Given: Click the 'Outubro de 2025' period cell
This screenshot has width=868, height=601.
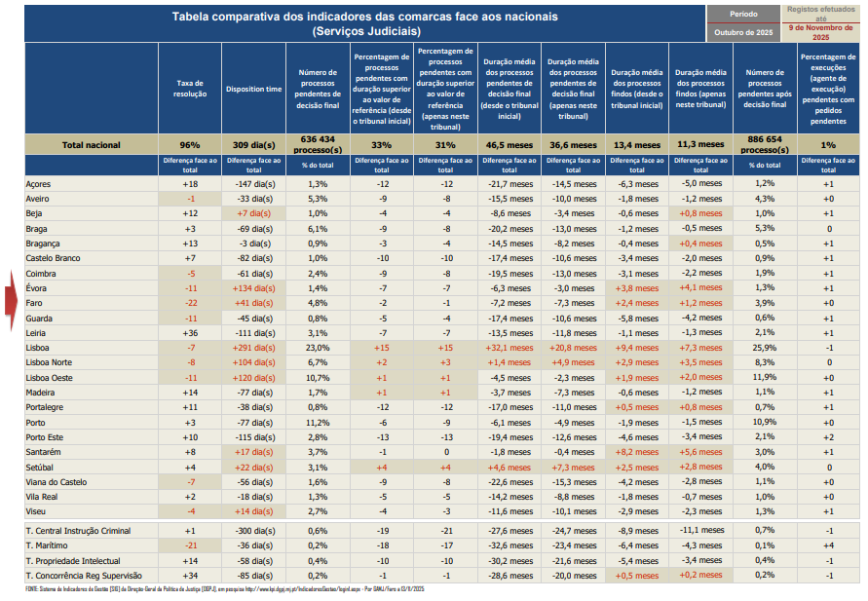Looking at the screenshot, I should click(741, 32).
